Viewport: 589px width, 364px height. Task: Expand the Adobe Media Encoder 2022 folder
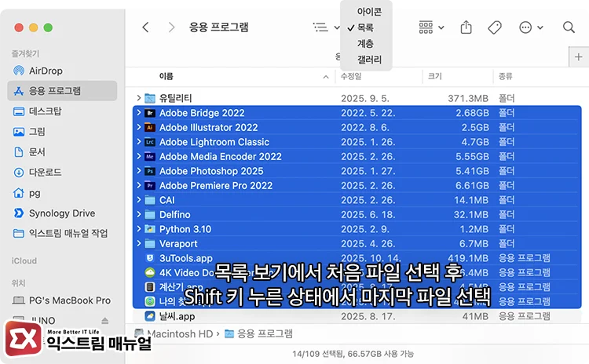(138, 156)
